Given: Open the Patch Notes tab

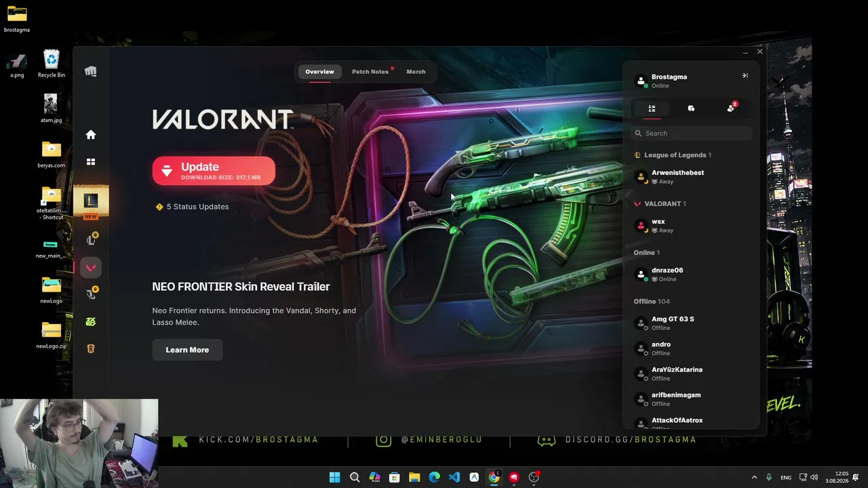Looking at the screenshot, I should click(370, 72).
